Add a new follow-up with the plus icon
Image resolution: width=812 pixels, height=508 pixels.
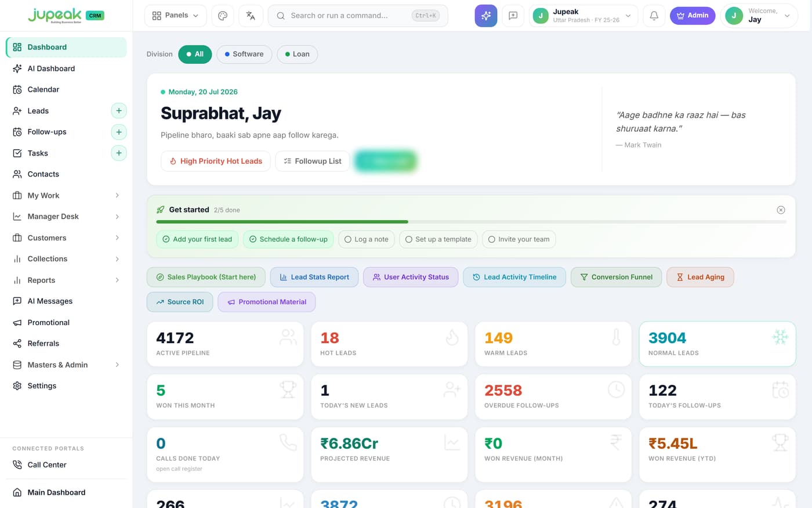point(119,132)
